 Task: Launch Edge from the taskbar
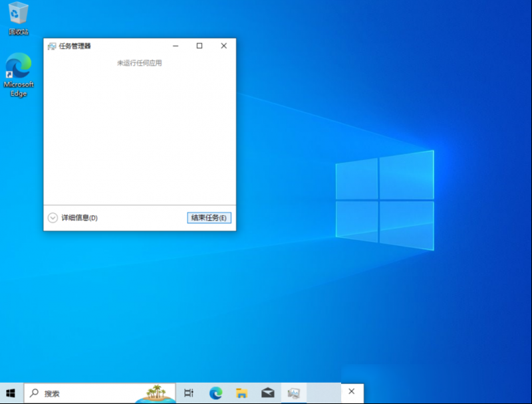(215, 393)
